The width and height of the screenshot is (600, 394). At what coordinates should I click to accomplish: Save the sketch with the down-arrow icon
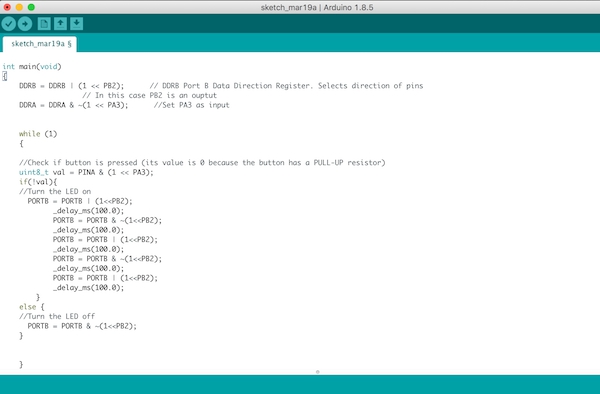77,24
